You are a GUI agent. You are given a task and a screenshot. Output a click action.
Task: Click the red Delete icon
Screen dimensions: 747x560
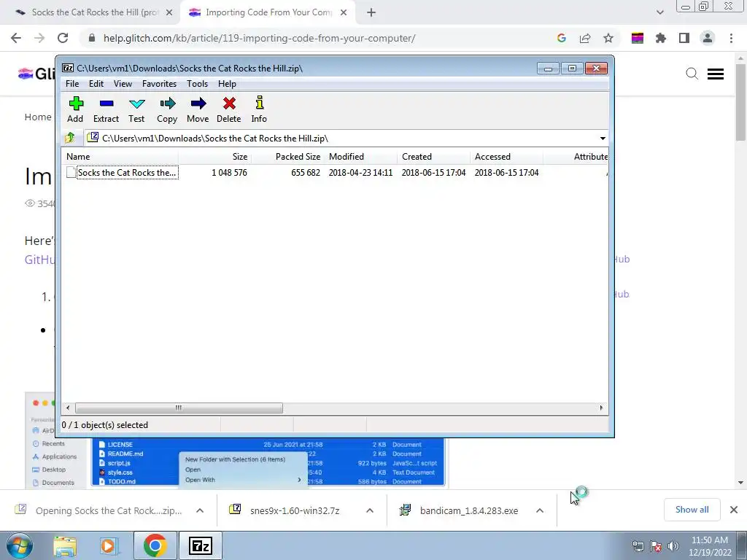pyautogui.click(x=228, y=109)
